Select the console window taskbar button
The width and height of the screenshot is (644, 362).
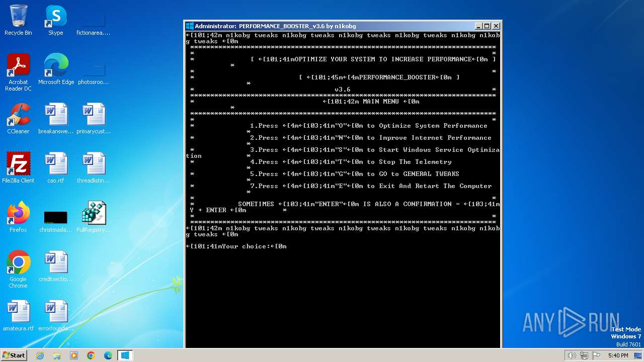(x=125, y=355)
